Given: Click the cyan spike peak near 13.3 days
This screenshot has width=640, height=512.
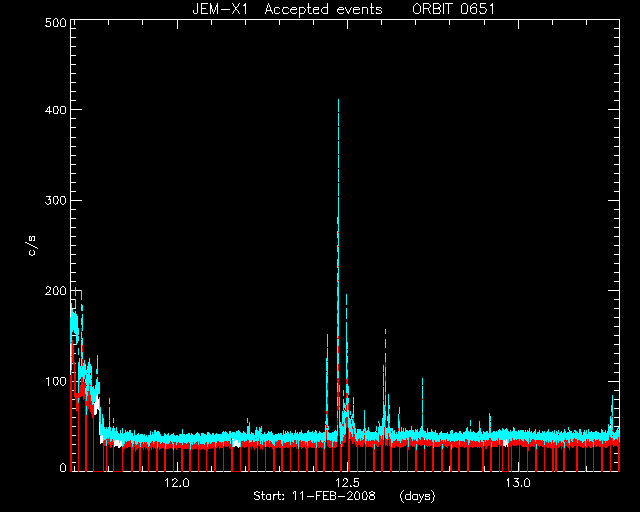Looking at the screenshot, I should point(612,397).
